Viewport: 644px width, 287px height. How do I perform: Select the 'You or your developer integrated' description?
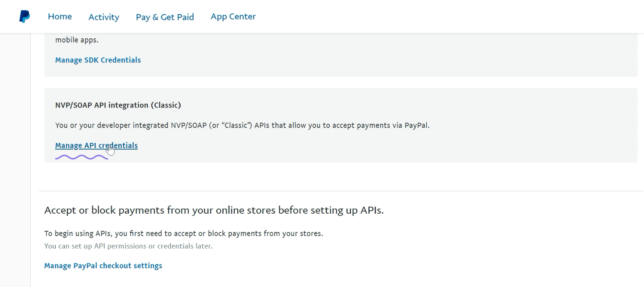(242, 125)
